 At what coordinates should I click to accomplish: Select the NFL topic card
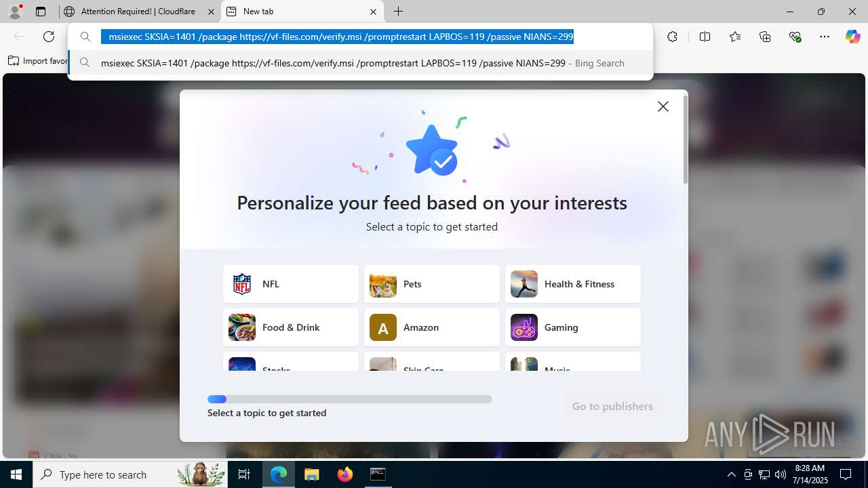click(291, 284)
